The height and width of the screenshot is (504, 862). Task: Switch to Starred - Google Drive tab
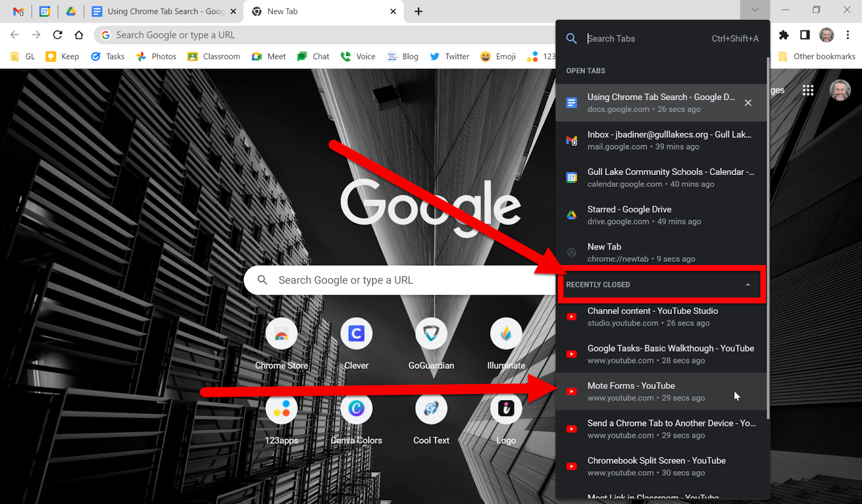coord(661,215)
